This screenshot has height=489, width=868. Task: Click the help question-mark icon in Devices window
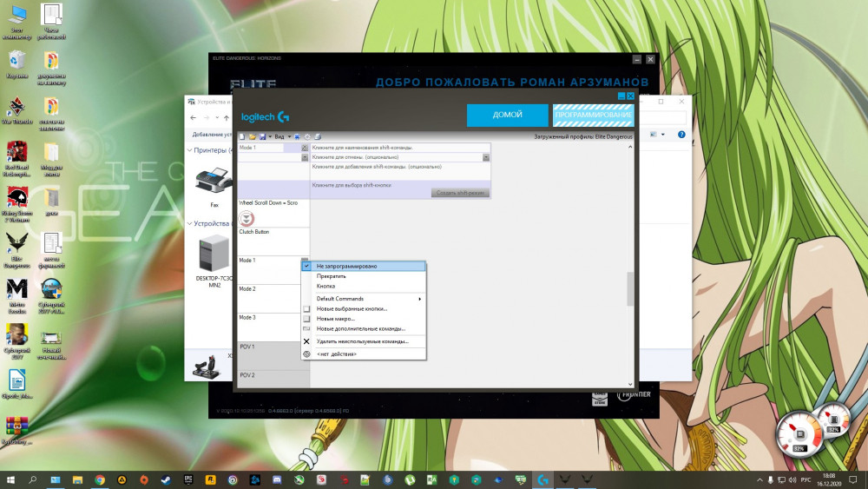point(681,135)
